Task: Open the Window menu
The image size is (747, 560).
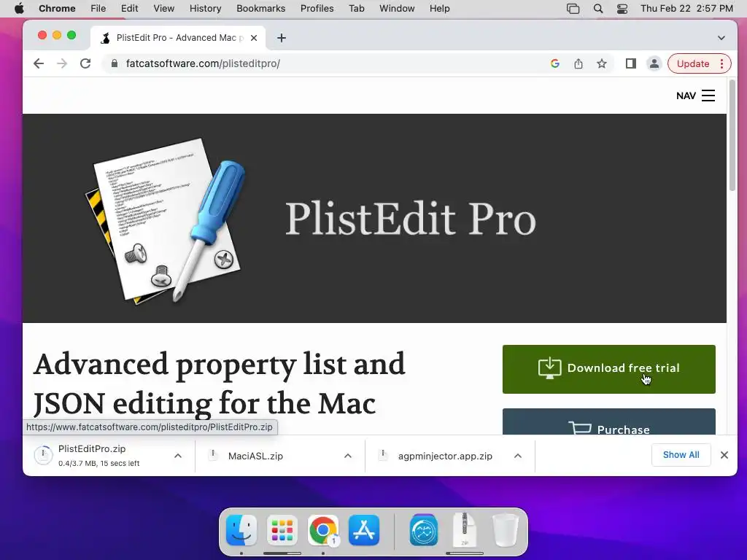Action: (x=397, y=9)
